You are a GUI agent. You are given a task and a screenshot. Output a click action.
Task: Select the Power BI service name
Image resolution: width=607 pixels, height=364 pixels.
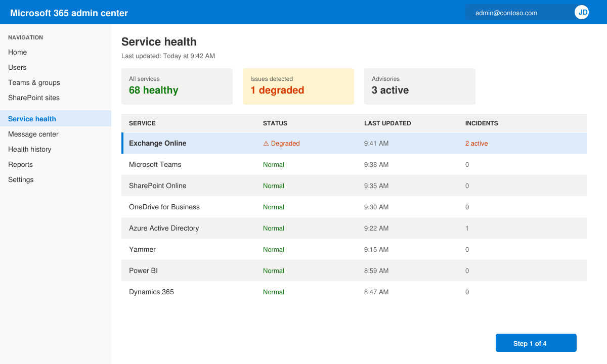[x=144, y=270]
